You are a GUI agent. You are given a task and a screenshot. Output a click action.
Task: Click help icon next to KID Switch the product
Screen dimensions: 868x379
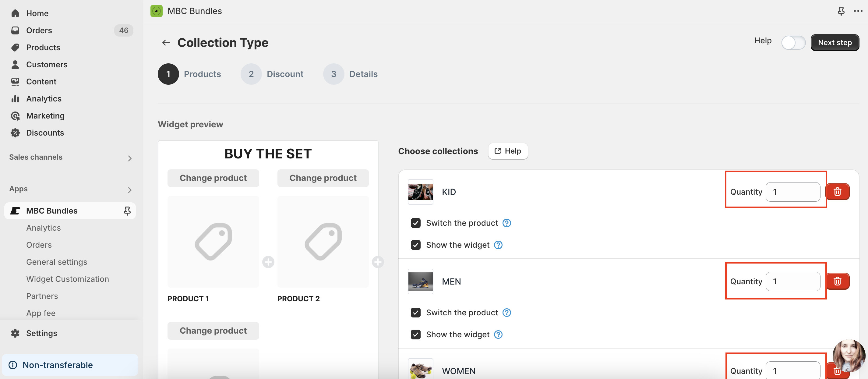pyautogui.click(x=506, y=223)
